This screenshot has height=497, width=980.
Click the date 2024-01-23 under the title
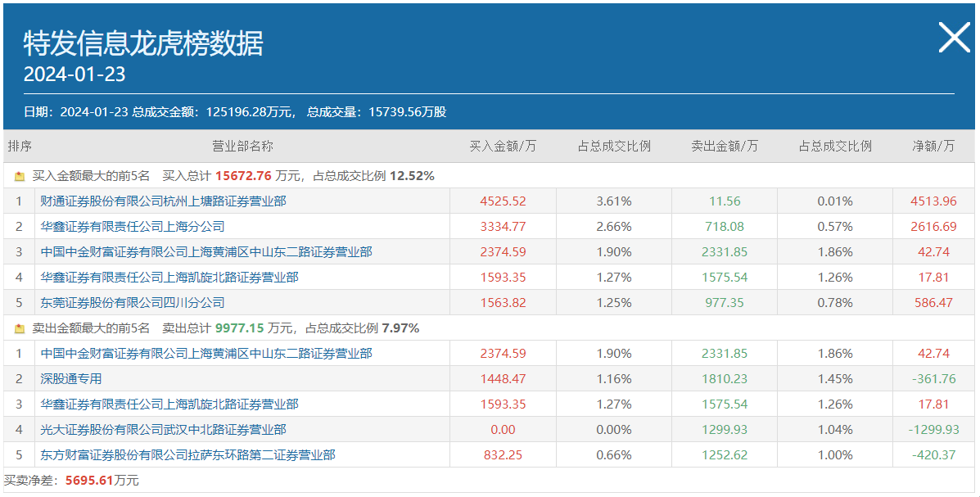point(75,75)
